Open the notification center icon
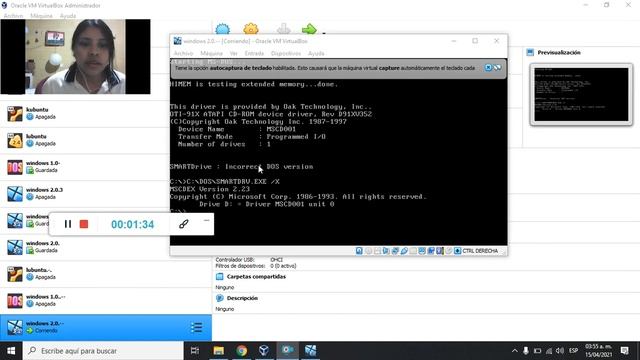This screenshot has height=360, width=640. [x=624, y=351]
